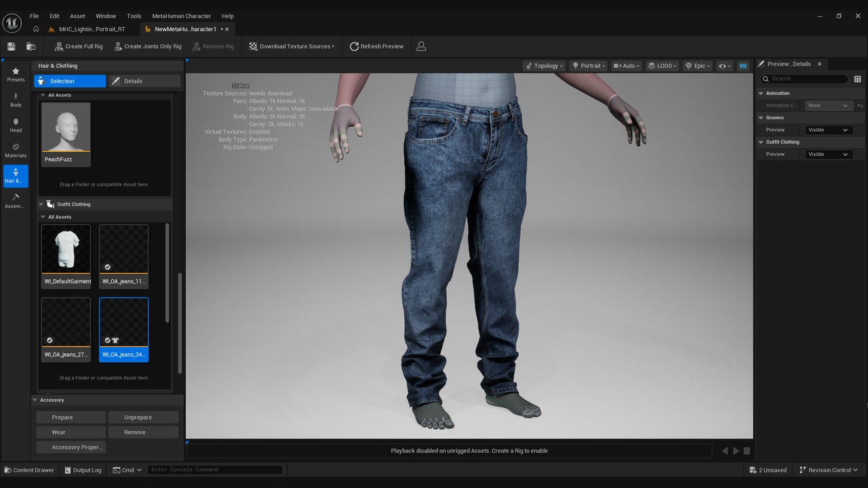Click the Unreal Engine logo icon

point(12,23)
